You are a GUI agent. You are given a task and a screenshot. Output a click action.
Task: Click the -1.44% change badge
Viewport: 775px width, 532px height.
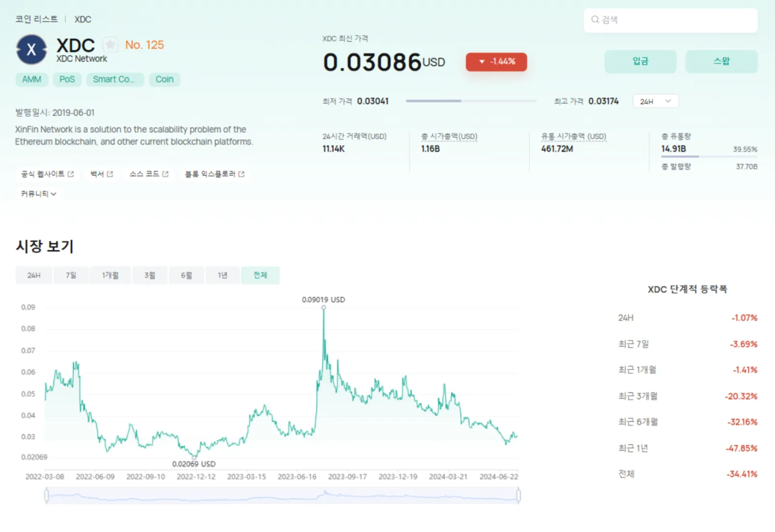tap(496, 62)
